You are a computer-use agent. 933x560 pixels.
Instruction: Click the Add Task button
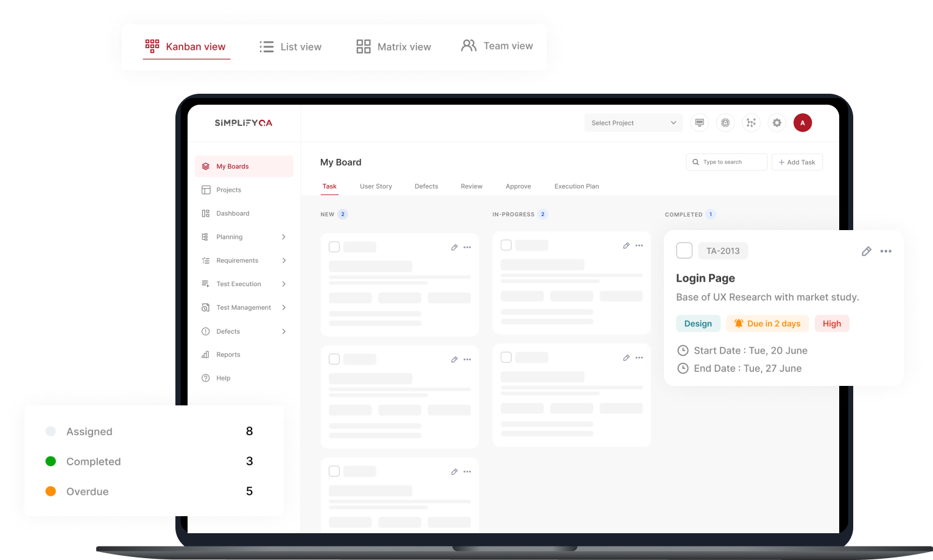797,162
